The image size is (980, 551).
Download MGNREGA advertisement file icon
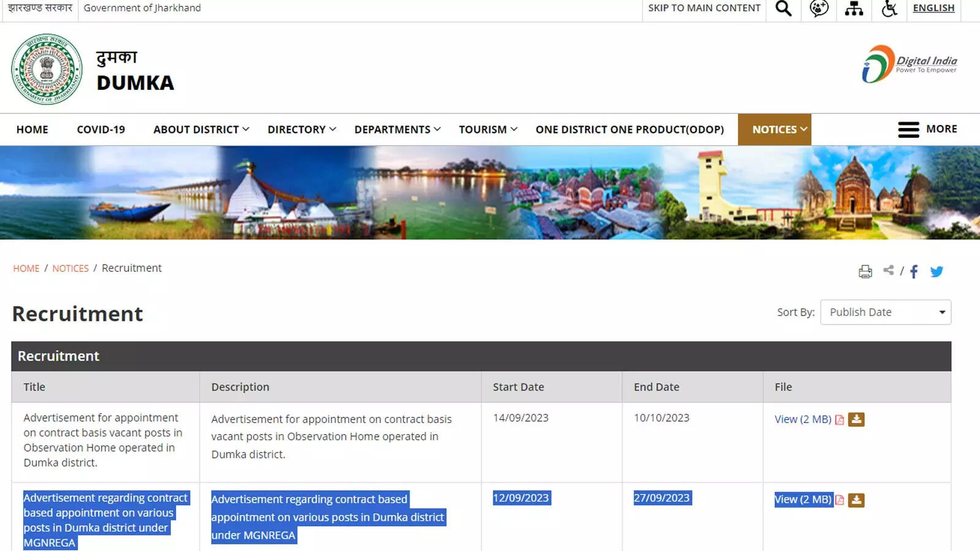coord(856,500)
